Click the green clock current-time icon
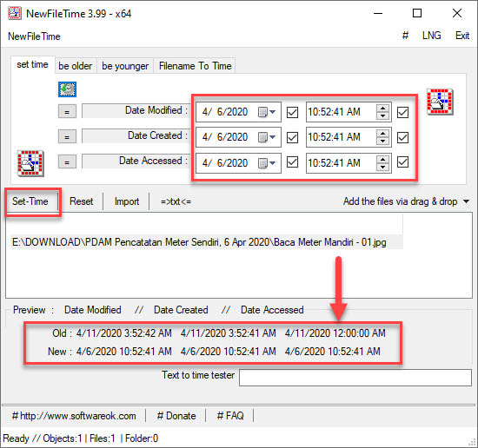 click(67, 89)
